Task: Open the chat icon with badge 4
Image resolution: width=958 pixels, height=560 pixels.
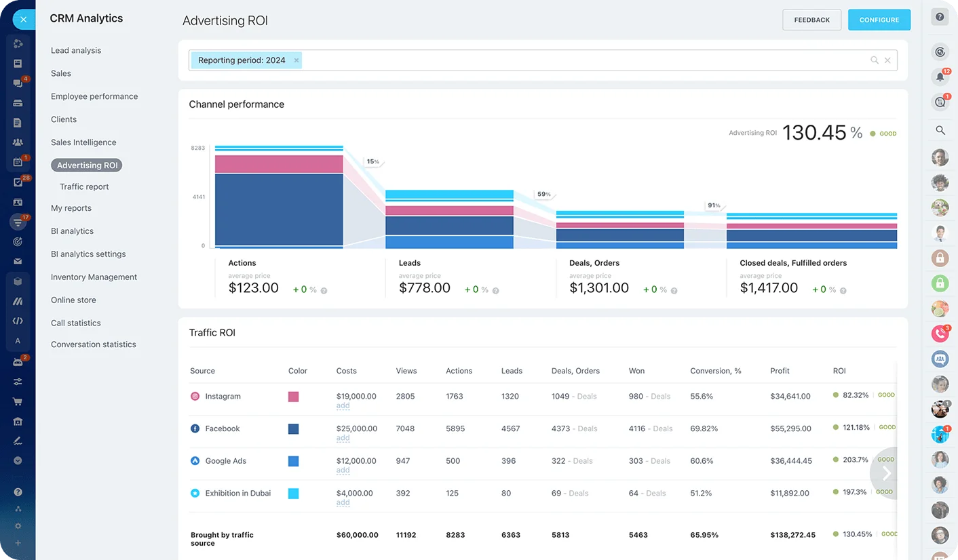Action: pyautogui.click(x=18, y=83)
